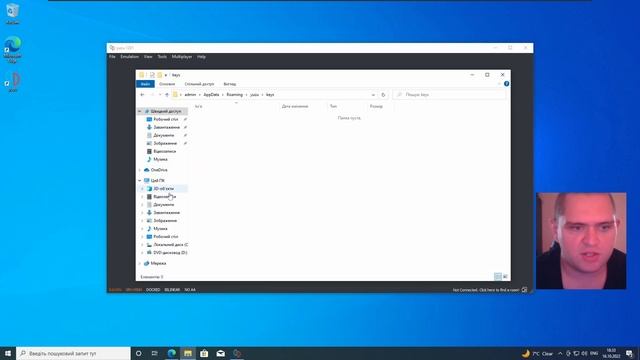Go up one folder level in Explorer
Image resolution: width=640 pixels, height=360 pixels.
pyautogui.click(x=167, y=95)
